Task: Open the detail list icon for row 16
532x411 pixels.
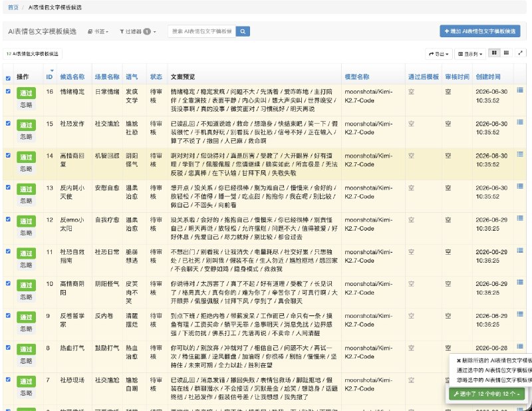Action: (x=520, y=90)
